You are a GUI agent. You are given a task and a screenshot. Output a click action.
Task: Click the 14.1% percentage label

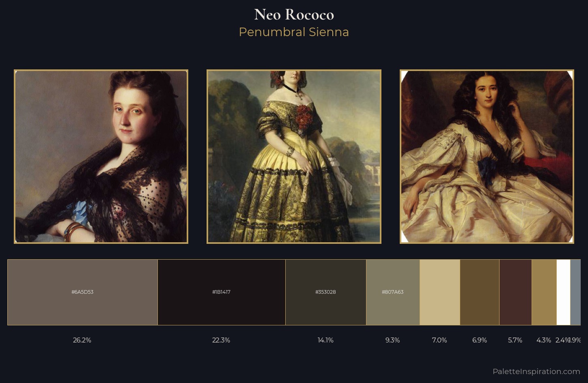pos(325,340)
